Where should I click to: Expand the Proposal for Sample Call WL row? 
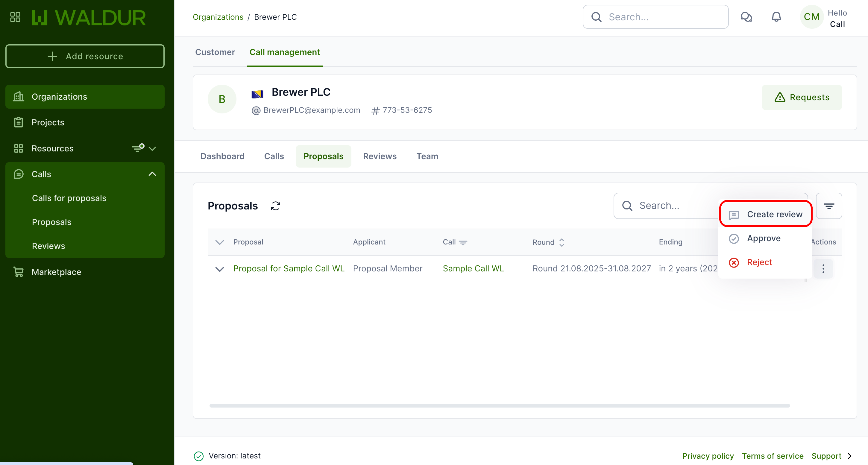[219, 269]
